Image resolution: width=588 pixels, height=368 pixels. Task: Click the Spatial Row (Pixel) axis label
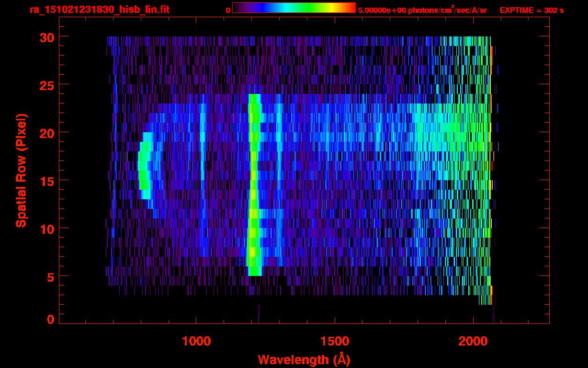(21, 171)
